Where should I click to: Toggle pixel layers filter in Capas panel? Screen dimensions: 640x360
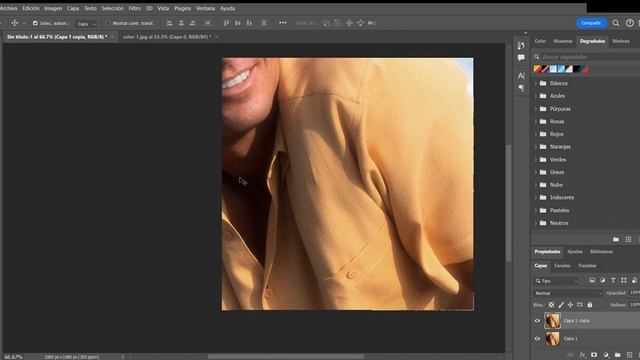pos(592,280)
